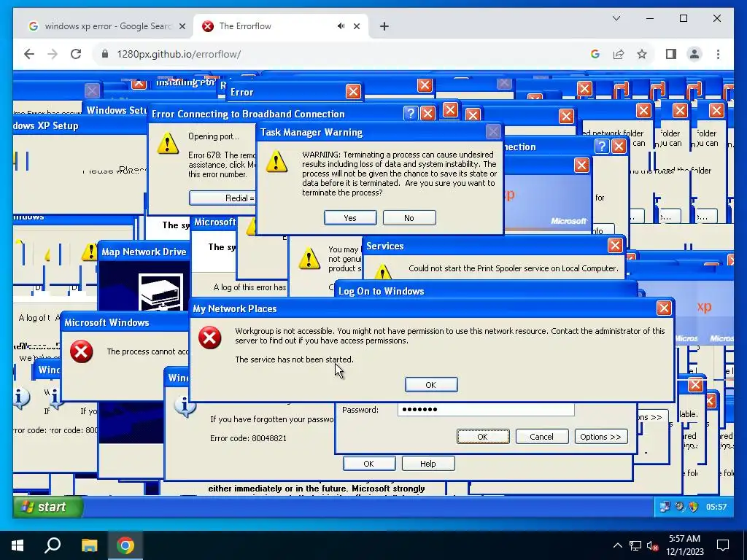The width and height of the screenshot is (747, 560).
Task: Click the help question mark in Broadband Connection title
Action: tap(410, 113)
